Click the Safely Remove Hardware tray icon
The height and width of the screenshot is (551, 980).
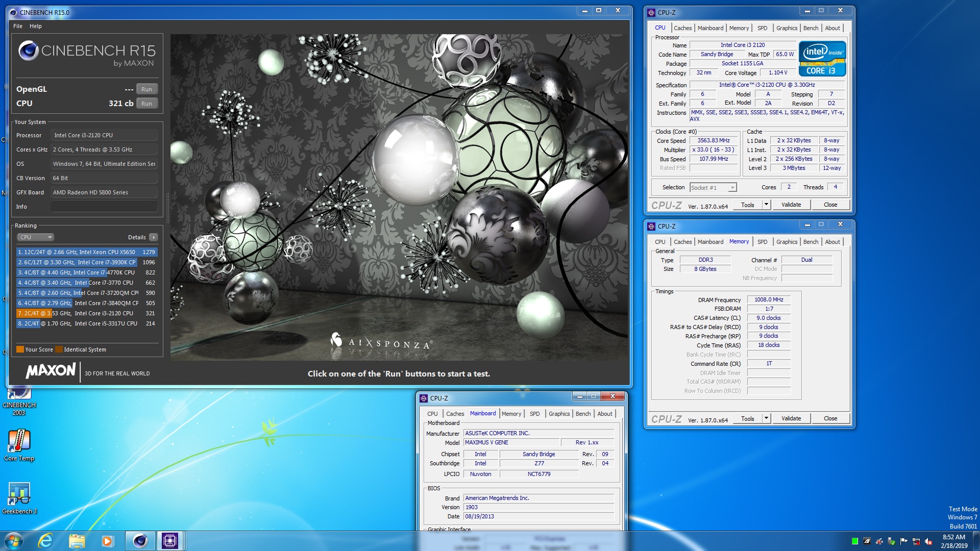(x=892, y=541)
